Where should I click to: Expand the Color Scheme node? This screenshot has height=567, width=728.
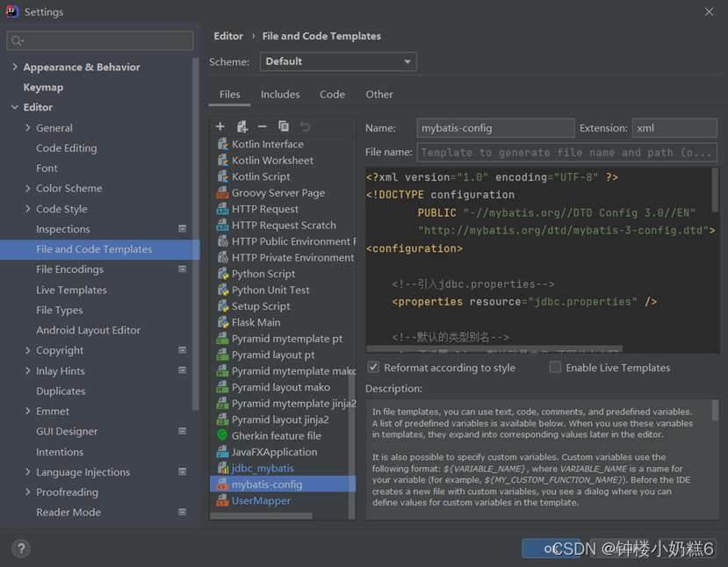click(x=28, y=189)
